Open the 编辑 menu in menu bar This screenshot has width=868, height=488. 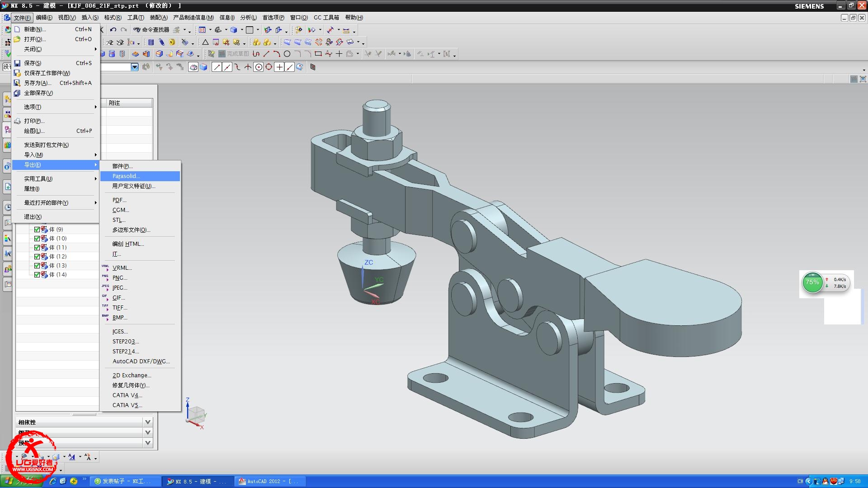click(x=44, y=18)
